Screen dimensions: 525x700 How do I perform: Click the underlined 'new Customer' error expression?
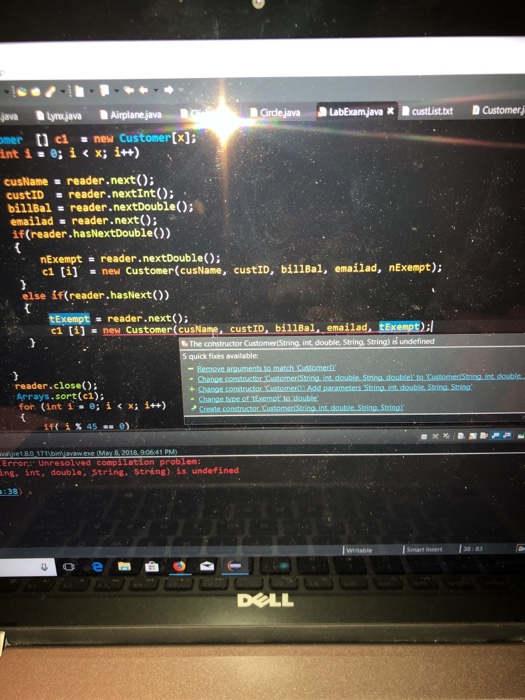(x=138, y=330)
